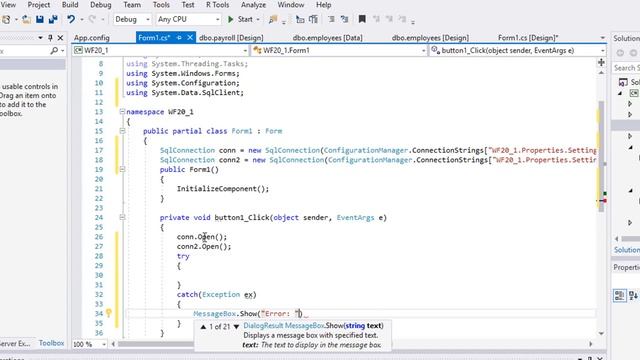Click the light bulb quick action icon
Screen dimensions: 640x360
[109, 313]
